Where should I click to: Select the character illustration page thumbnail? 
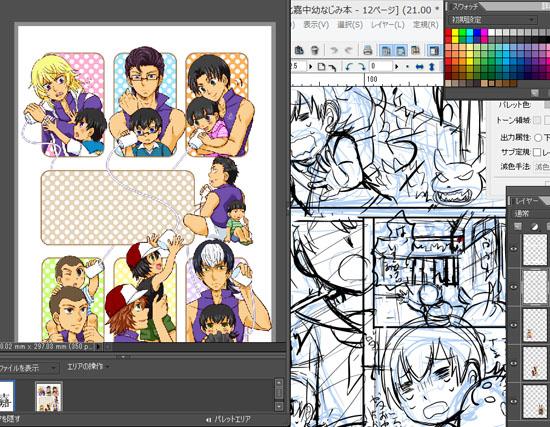(49, 396)
